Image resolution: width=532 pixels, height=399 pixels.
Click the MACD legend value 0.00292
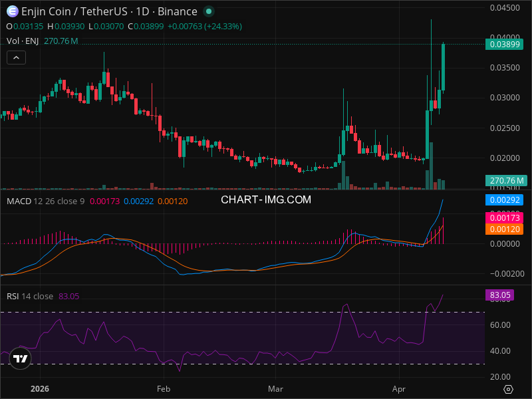(x=138, y=201)
